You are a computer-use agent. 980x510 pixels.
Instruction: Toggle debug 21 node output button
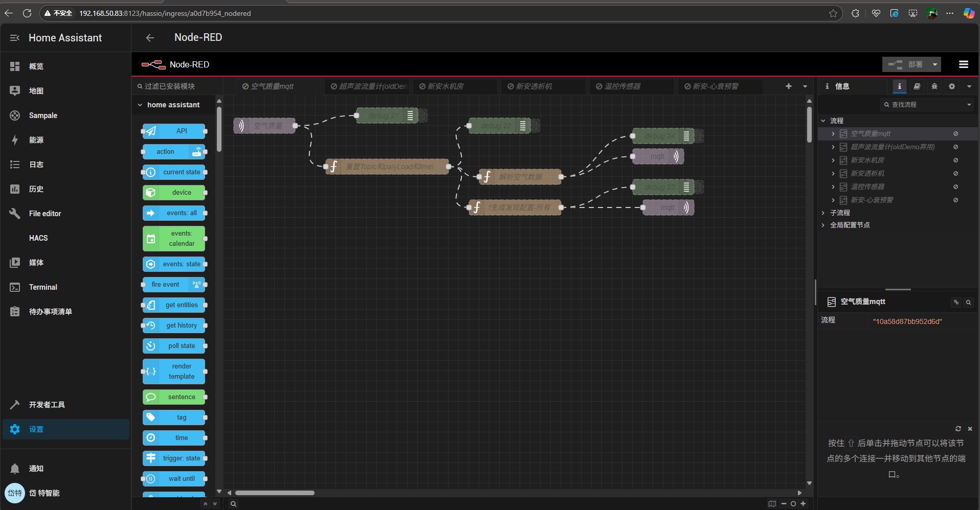pos(422,115)
